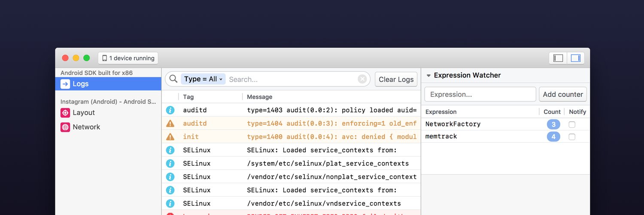Sort by the Message column header
The image size is (644, 215).
click(260, 97)
